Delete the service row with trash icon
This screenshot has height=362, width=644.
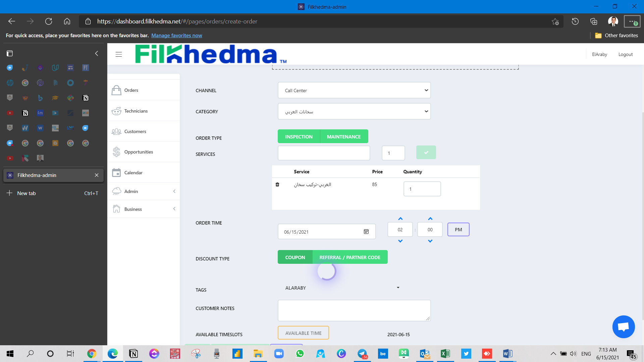pos(277,184)
